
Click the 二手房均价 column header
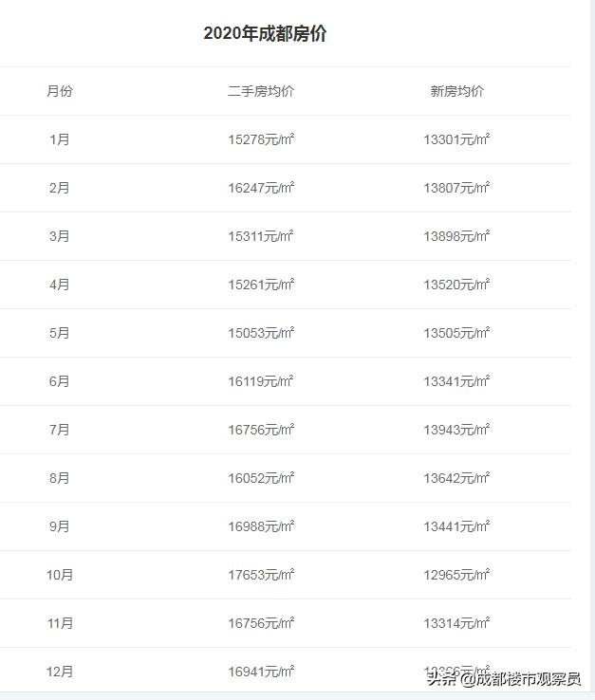tap(261, 92)
